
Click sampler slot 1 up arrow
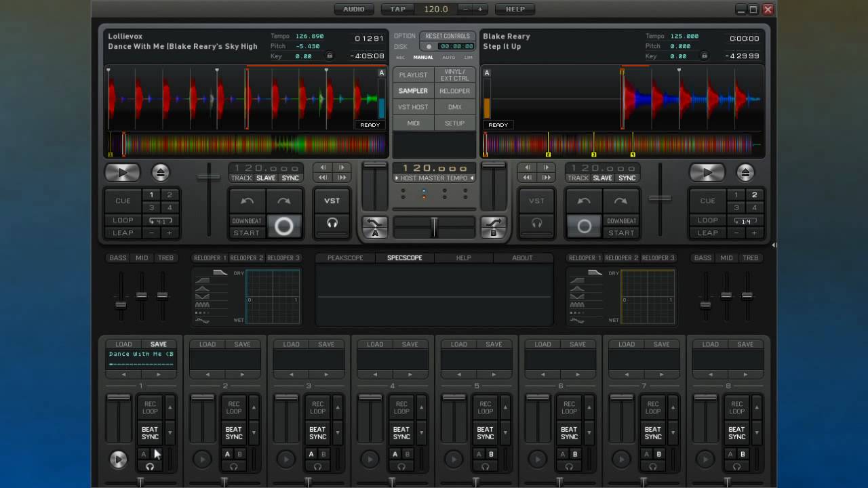click(x=170, y=408)
